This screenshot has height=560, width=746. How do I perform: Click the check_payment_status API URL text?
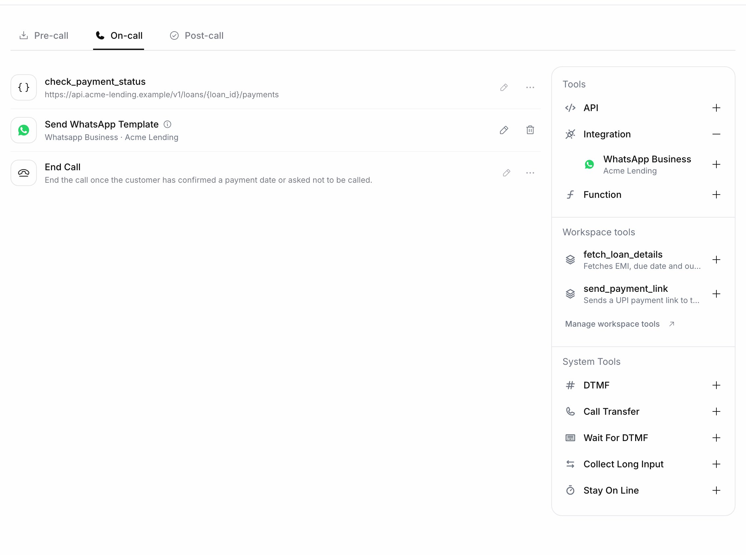tap(162, 95)
